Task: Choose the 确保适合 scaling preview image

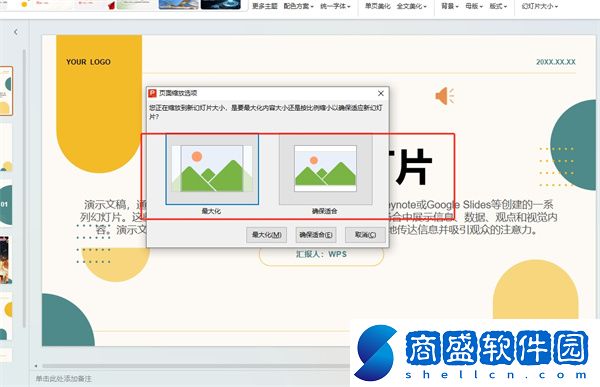Action: pos(326,169)
